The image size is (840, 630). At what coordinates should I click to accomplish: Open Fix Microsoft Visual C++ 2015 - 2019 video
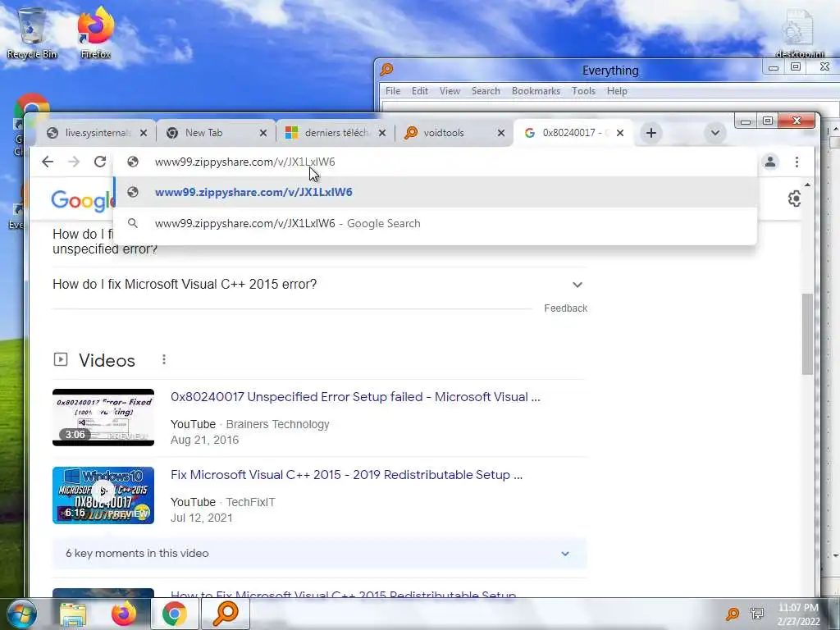click(x=346, y=475)
